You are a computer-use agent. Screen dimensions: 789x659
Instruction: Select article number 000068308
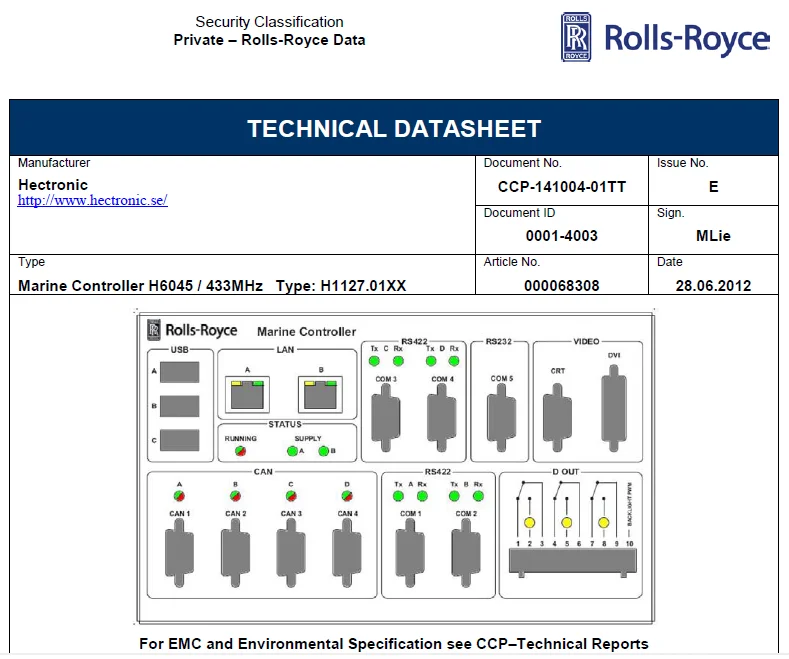[x=562, y=286]
